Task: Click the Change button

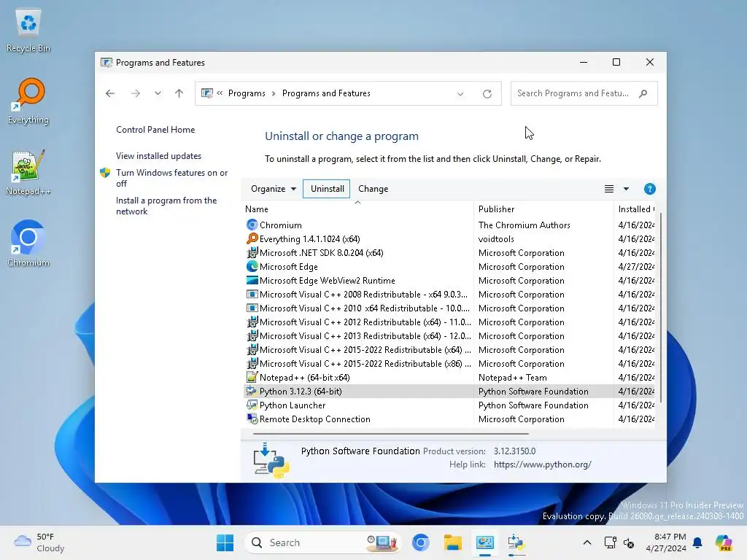Action: [x=373, y=189]
